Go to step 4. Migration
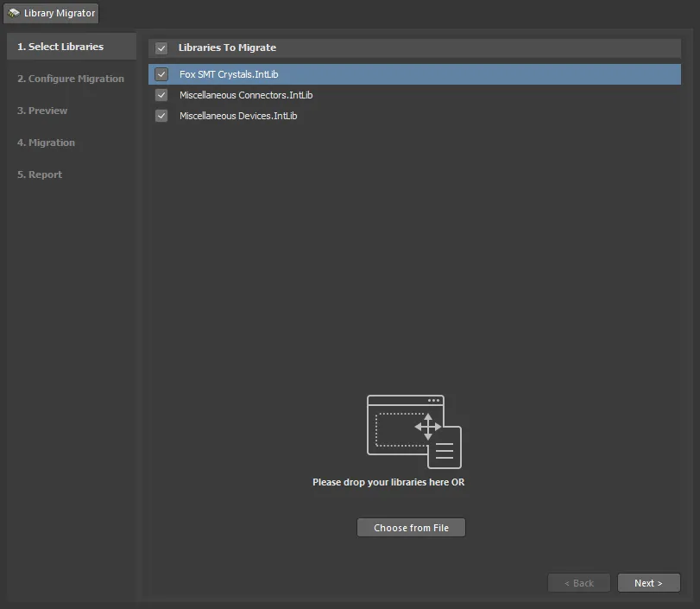The image size is (700, 609). pyautogui.click(x=46, y=143)
